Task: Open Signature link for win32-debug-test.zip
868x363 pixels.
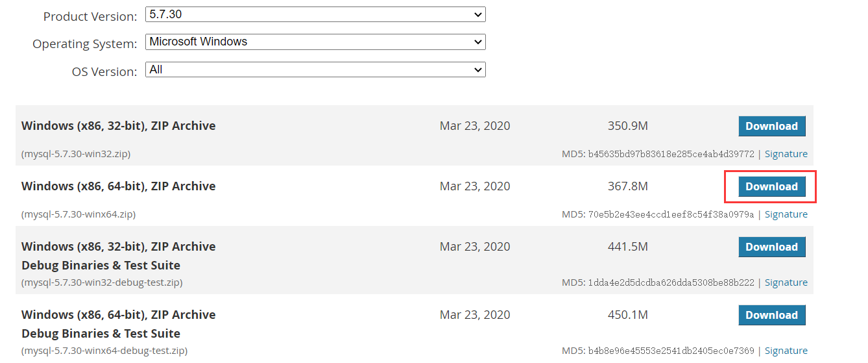Action: (786, 282)
